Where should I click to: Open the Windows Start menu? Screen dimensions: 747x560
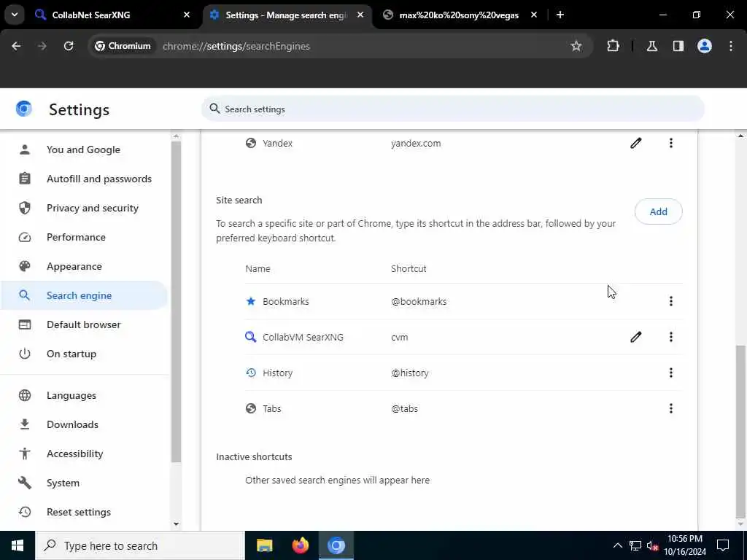tap(18, 545)
